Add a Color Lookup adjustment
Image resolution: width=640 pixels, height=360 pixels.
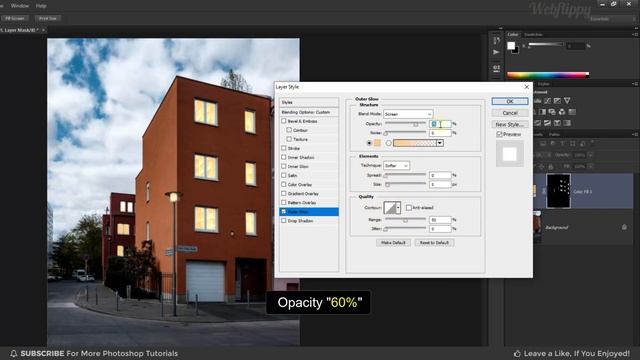(572, 112)
